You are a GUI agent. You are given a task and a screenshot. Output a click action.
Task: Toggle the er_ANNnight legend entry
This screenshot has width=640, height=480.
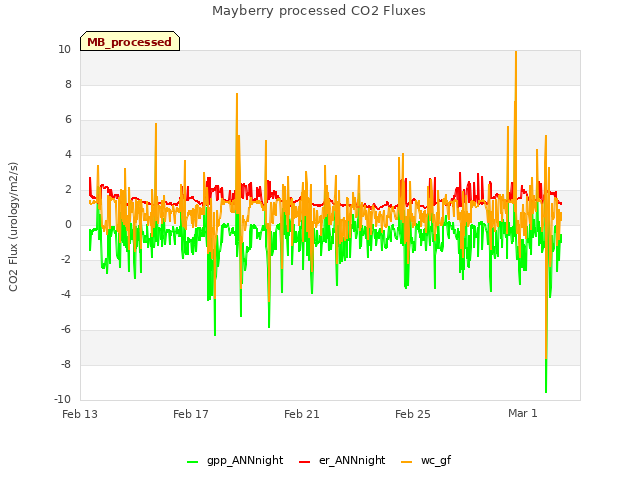[342, 461]
